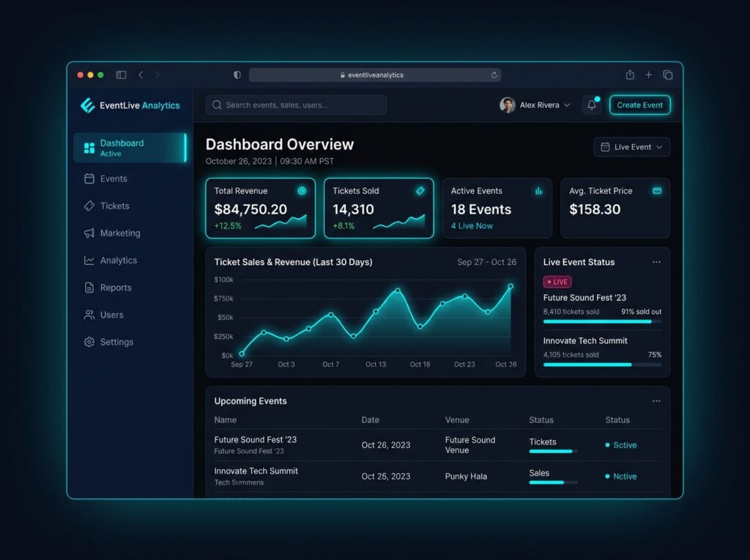Open Innovate Tech Summit table row
The height and width of the screenshot is (560, 750).
click(x=438, y=477)
